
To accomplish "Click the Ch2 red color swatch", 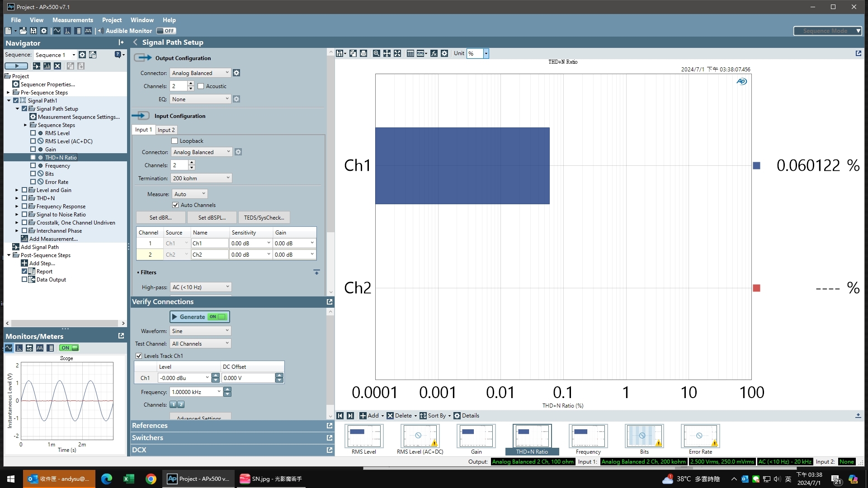I will click(x=756, y=288).
